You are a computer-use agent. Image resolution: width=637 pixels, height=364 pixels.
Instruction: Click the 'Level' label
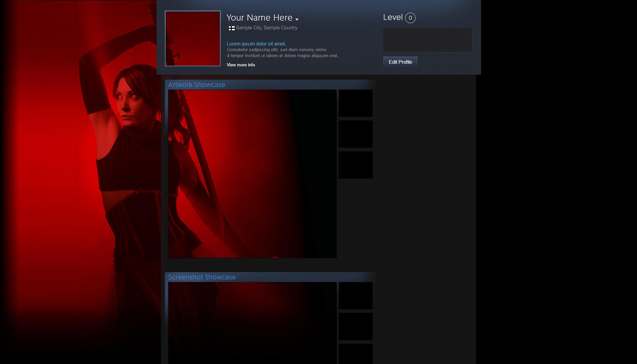click(x=392, y=18)
